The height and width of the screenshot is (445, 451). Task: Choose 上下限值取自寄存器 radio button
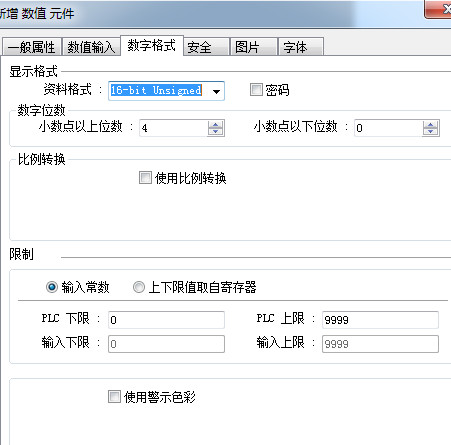[x=139, y=287]
